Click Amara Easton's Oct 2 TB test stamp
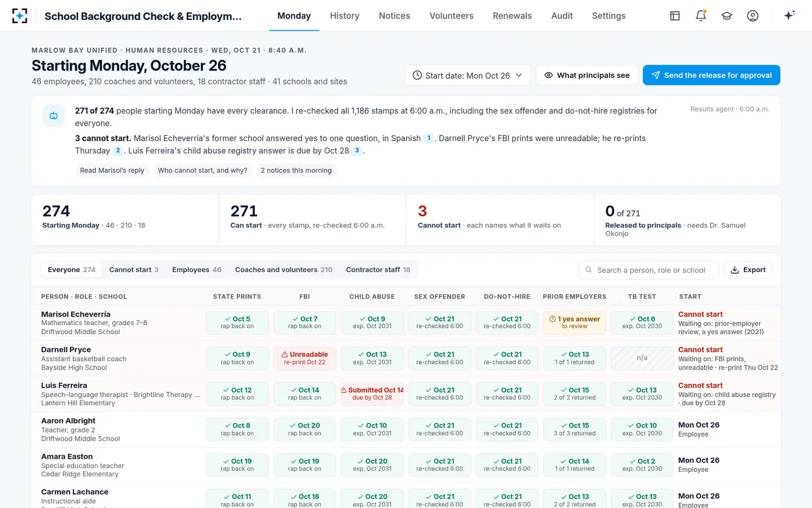This screenshot has height=508, width=812. (642, 465)
